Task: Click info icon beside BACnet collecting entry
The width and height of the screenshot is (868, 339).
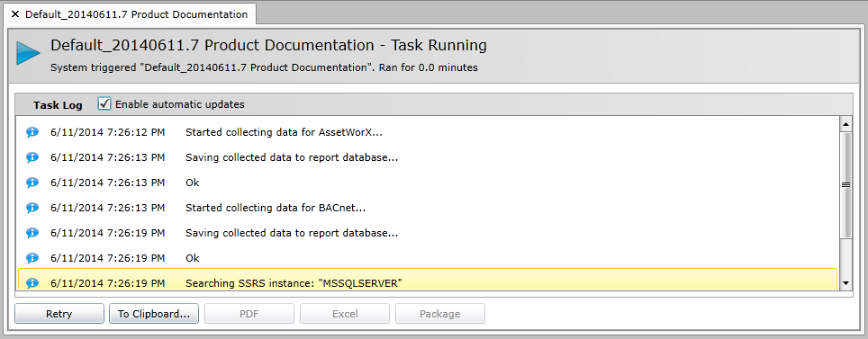Action: (x=32, y=208)
